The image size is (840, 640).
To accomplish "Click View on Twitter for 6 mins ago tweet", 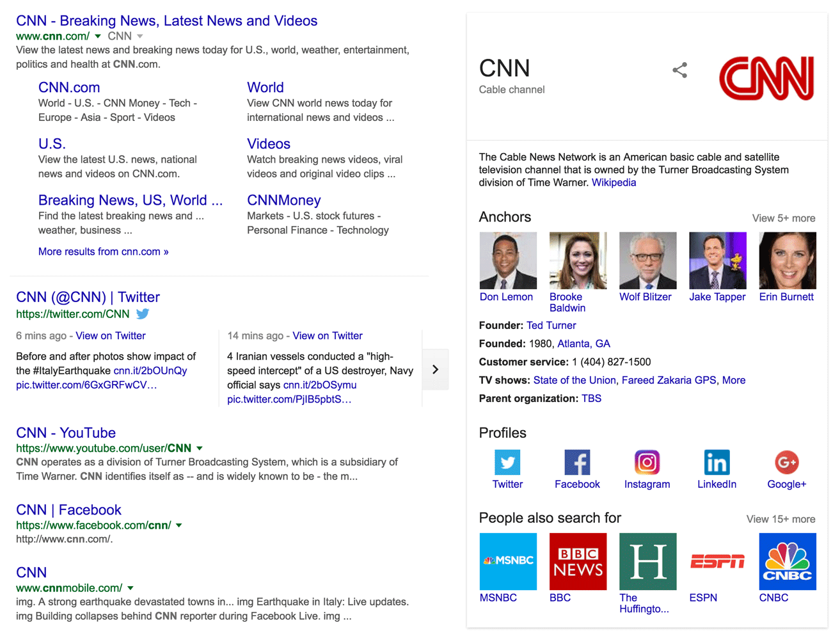I will click(x=111, y=336).
